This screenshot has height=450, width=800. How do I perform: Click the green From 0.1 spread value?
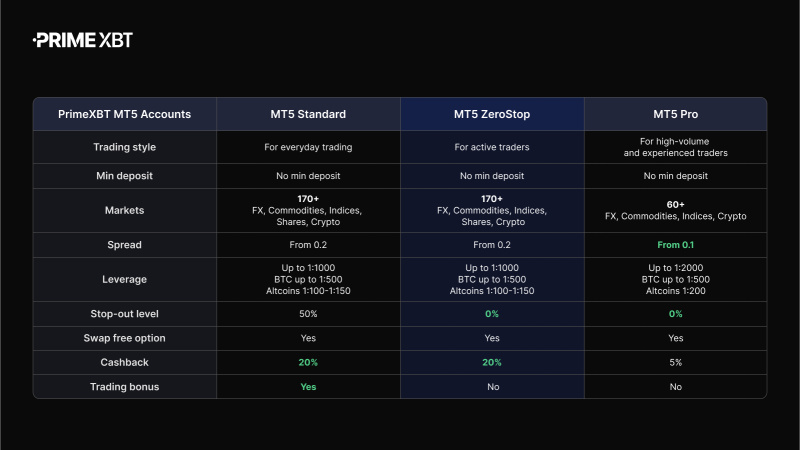675,244
